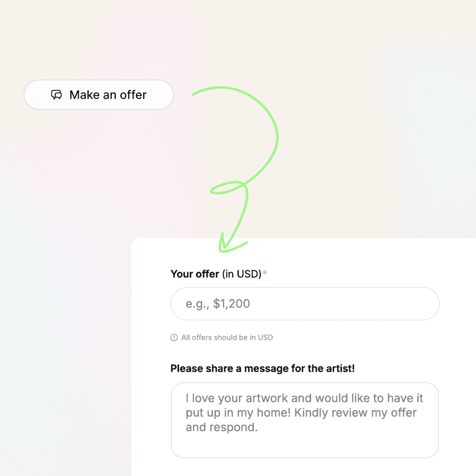476x476 pixels.
Task: Click "All offers should be in USD" hint
Action: pos(227,337)
